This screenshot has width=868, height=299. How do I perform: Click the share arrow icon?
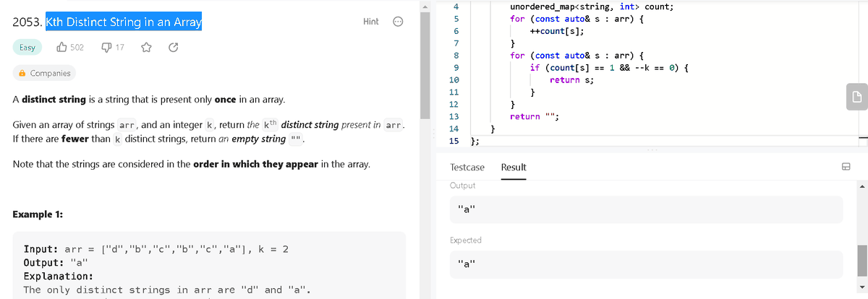[x=173, y=48]
